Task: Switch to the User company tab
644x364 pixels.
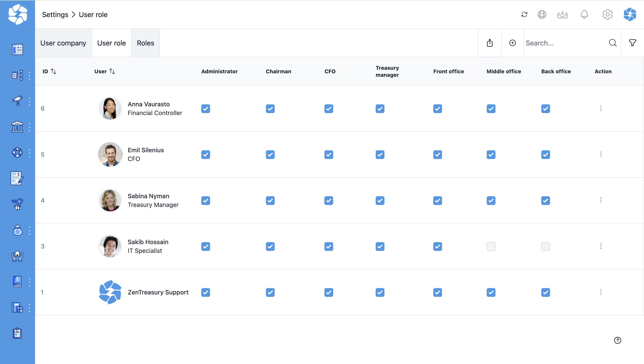Action: (x=63, y=43)
